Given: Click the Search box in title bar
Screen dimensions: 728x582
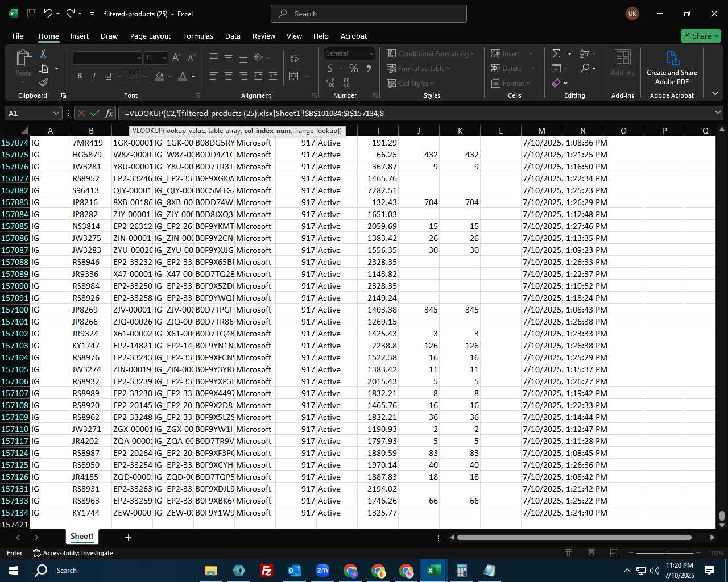Looking at the screenshot, I should click(369, 14).
